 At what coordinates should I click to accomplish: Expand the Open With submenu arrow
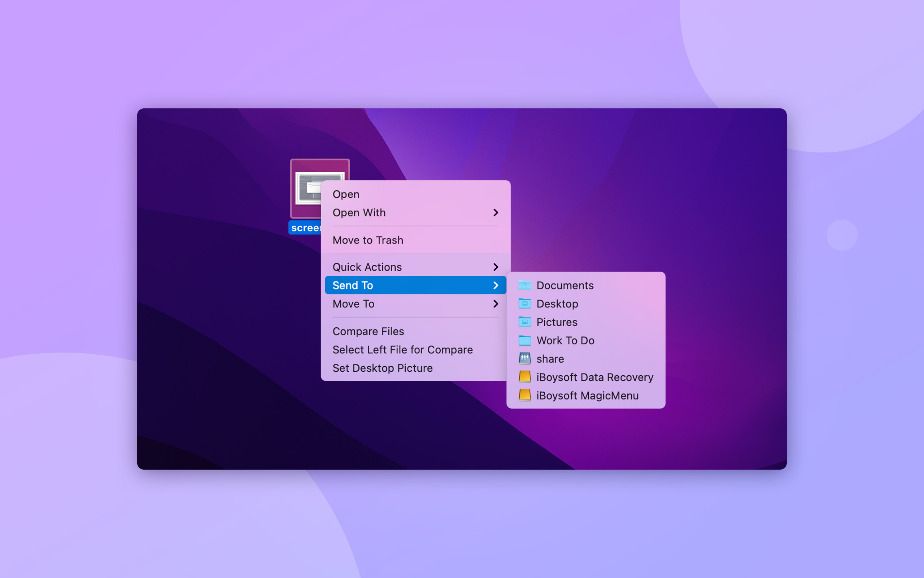(496, 212)
